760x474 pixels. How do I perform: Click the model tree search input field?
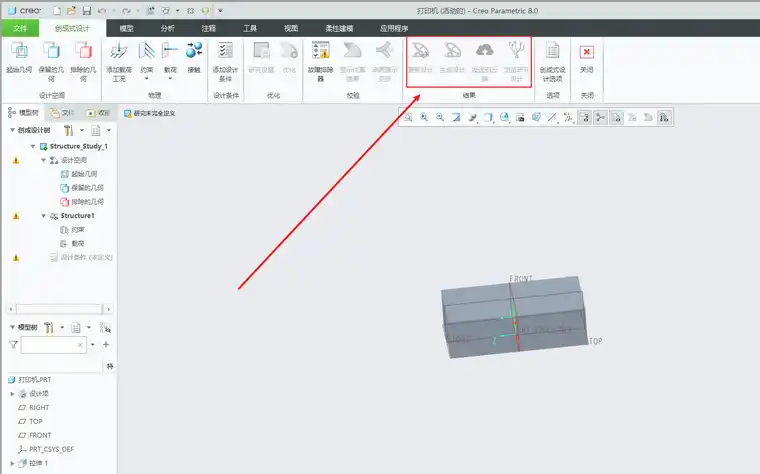53,345
